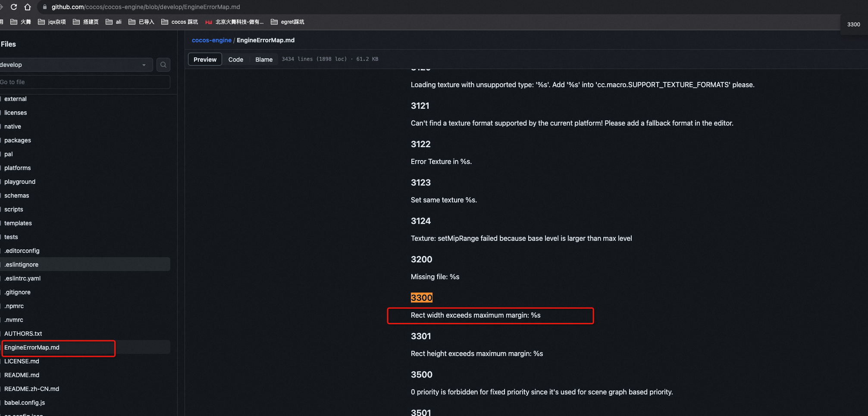Screen dimensions: 868x416
Task: Switch to the Blame tab
Action: [x=264, y=60]
